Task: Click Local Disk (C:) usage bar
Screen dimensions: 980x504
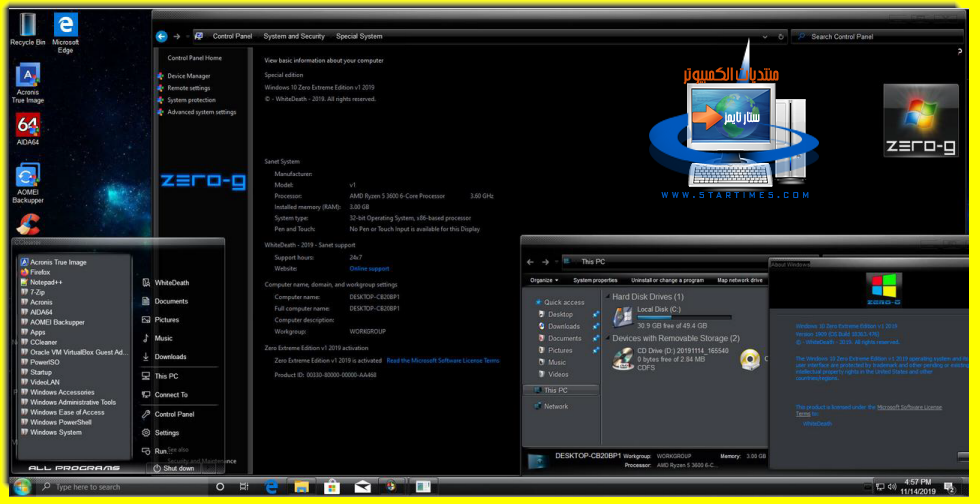Action: click(684, 318)
